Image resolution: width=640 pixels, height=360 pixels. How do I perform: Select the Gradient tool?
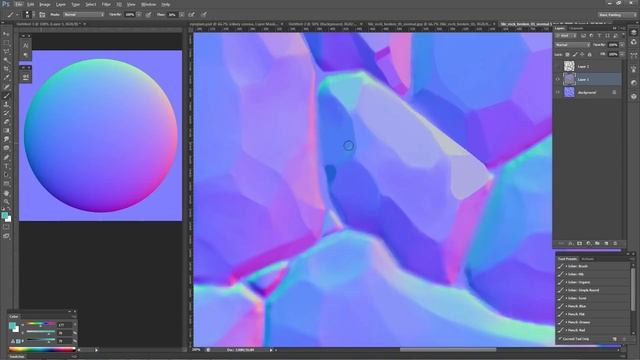pos(6,131)
